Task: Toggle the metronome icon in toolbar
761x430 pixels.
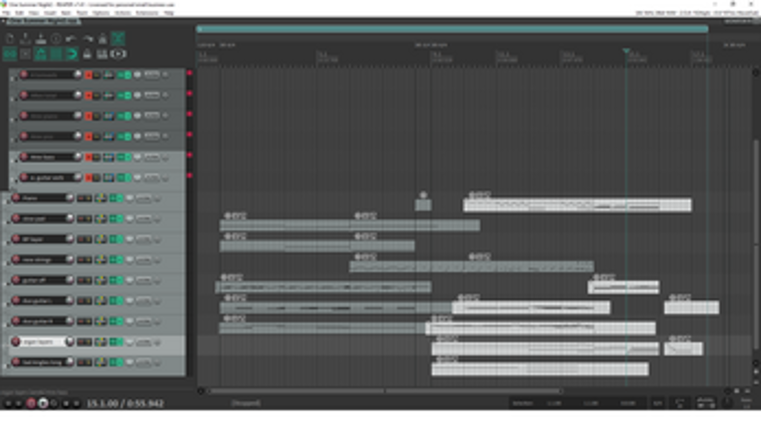Action: (x=103, y=39)
